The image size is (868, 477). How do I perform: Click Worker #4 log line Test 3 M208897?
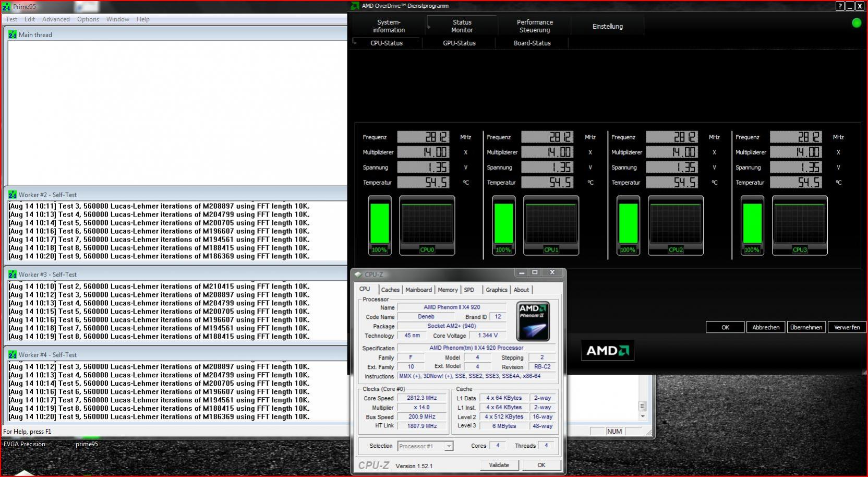(x=159, y=367)
